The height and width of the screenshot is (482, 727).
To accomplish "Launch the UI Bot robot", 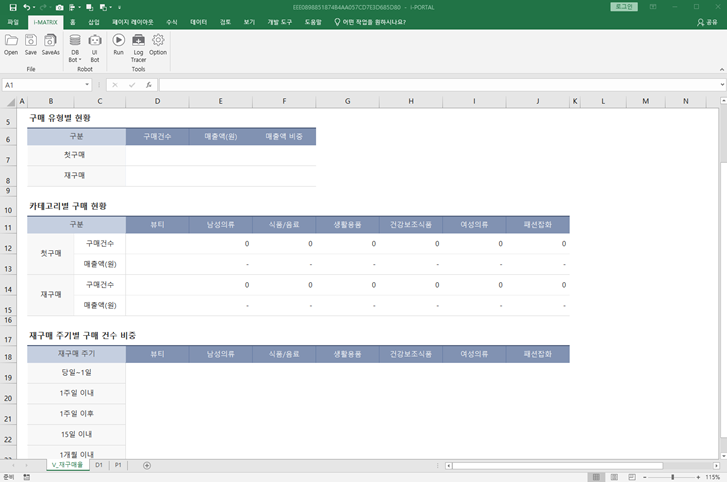I will (x=95, y=46).
